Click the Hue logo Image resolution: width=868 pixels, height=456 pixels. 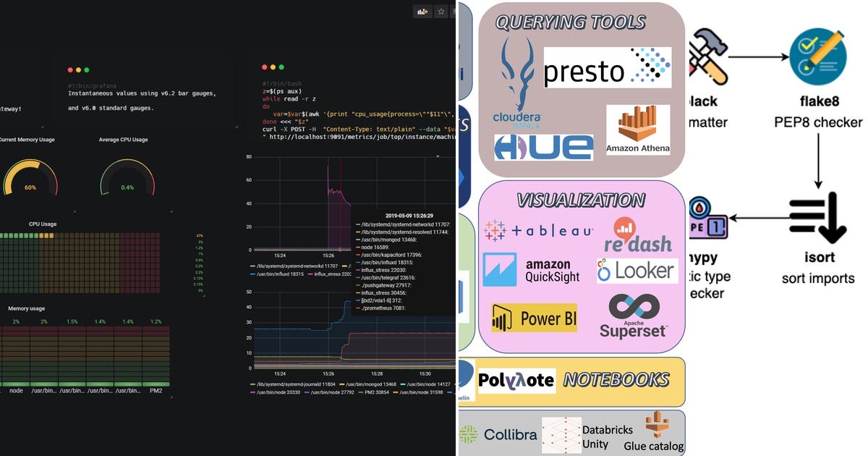(x=544, y=147)
